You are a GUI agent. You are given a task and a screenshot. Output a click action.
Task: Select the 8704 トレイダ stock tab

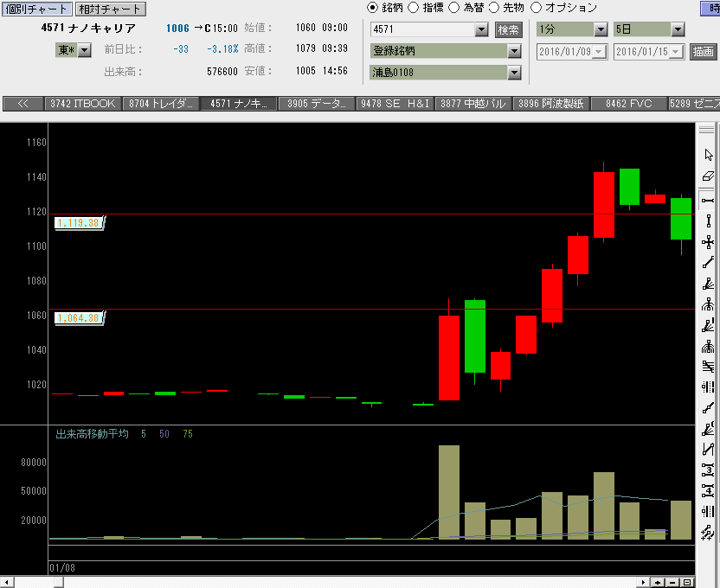tap(161, 104)
